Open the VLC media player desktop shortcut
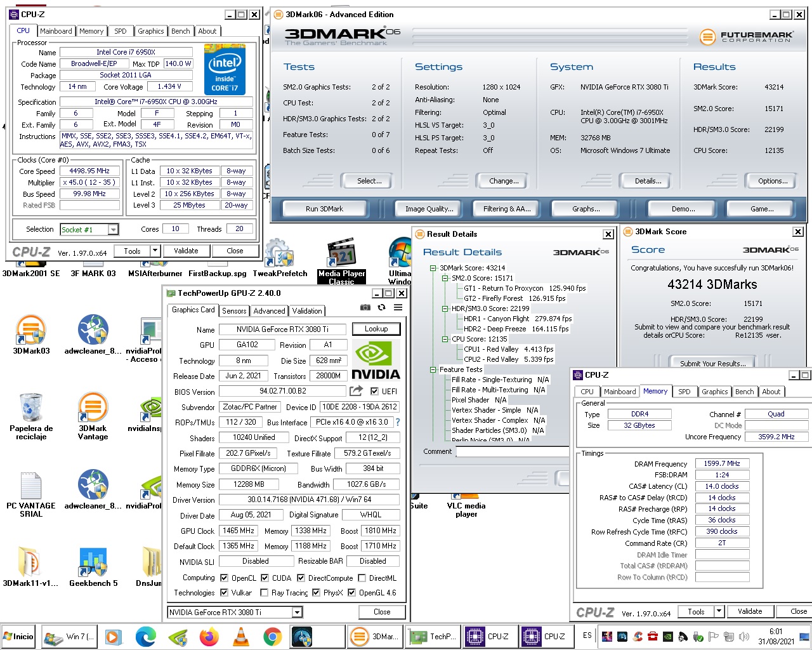 coord(466,506)
